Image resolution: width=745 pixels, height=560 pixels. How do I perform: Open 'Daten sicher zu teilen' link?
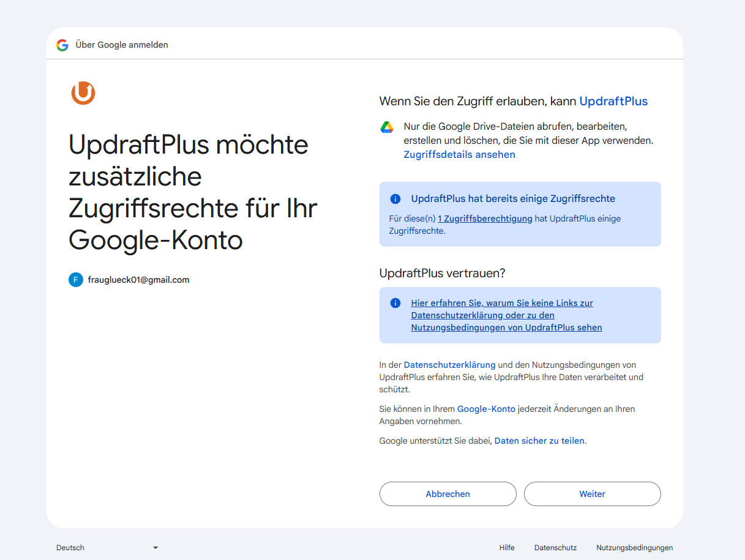(539, 441)
